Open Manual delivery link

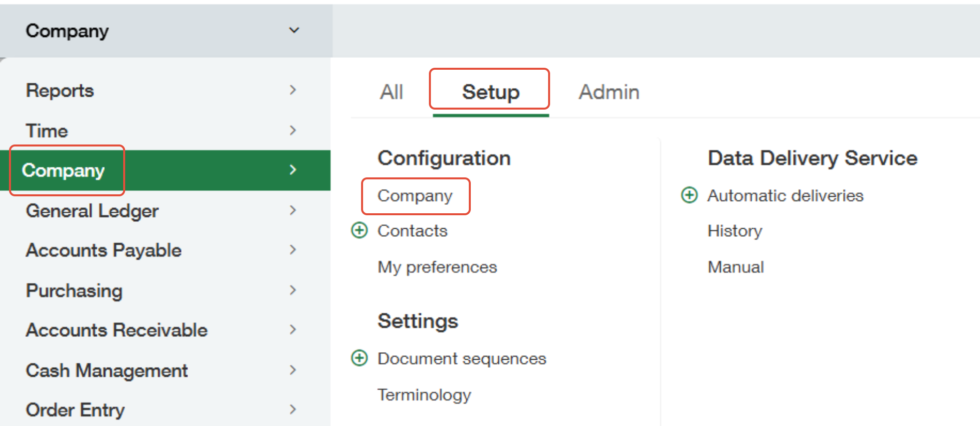tap(736, 267)
